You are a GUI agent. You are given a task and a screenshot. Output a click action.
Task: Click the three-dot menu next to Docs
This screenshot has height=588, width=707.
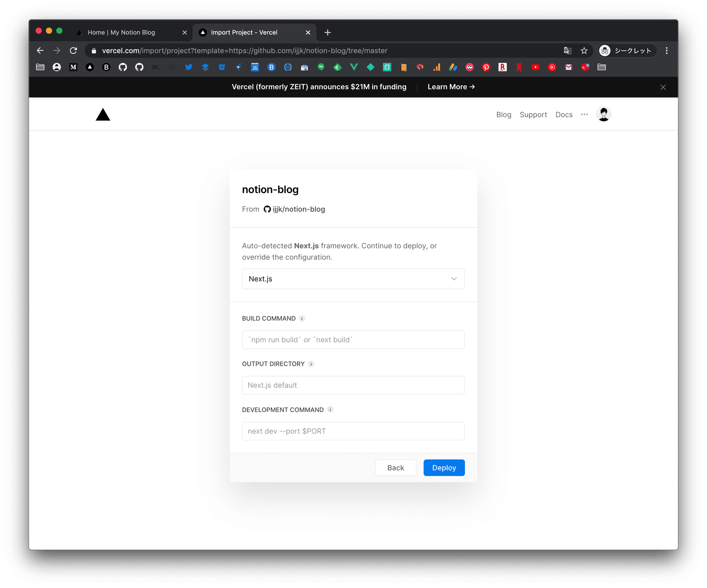coord(585,114)
